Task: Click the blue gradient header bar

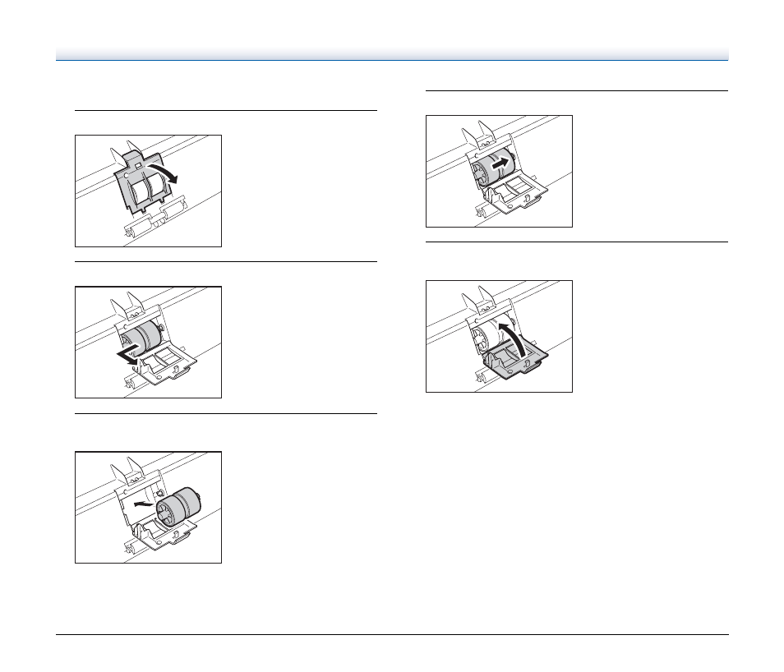Action: tap(392, 54)
